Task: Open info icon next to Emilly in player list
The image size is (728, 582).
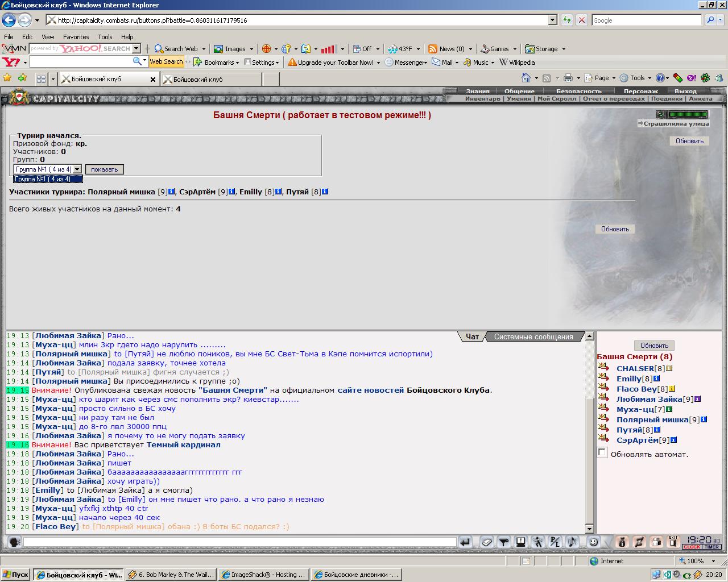Action: pyautogui.click(x=656, y=379)
